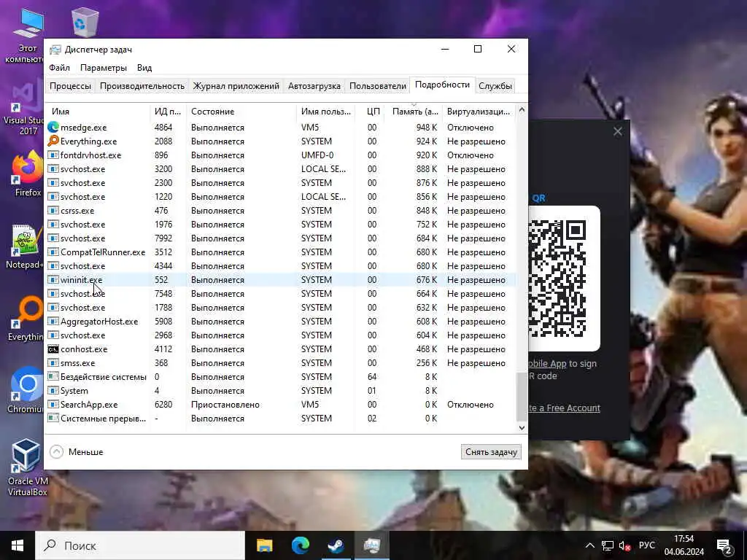Click the fontdrvhost.exe process icon
This screenshot has width=747, height=560.
53,155
